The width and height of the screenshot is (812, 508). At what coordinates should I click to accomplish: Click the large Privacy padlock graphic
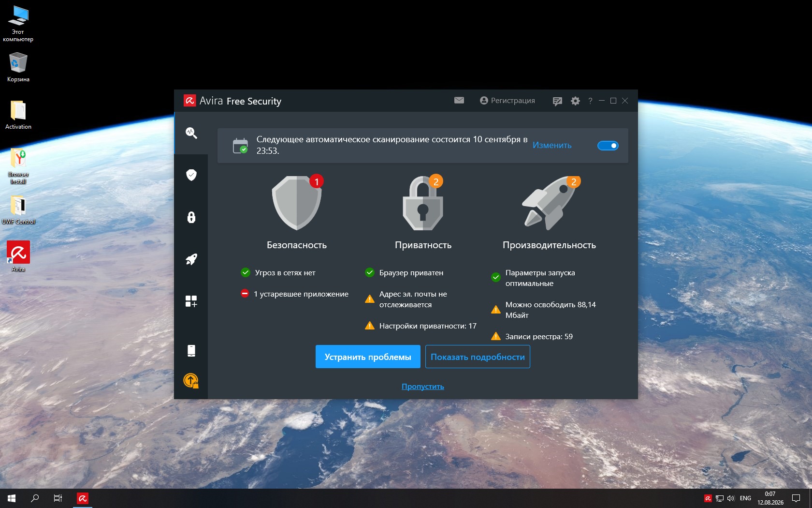coord(423,202)
